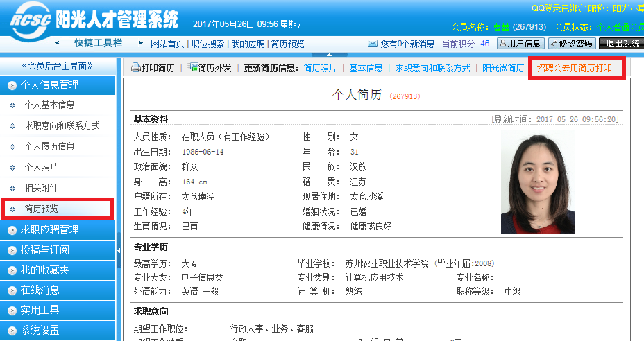
Task: Open the 职位搜索 toolbar link
Action: (207, 44)
